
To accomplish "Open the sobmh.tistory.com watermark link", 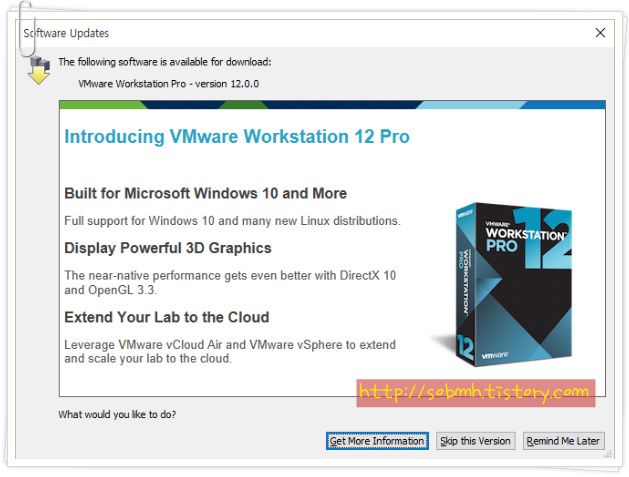I will tap(475, 393).
